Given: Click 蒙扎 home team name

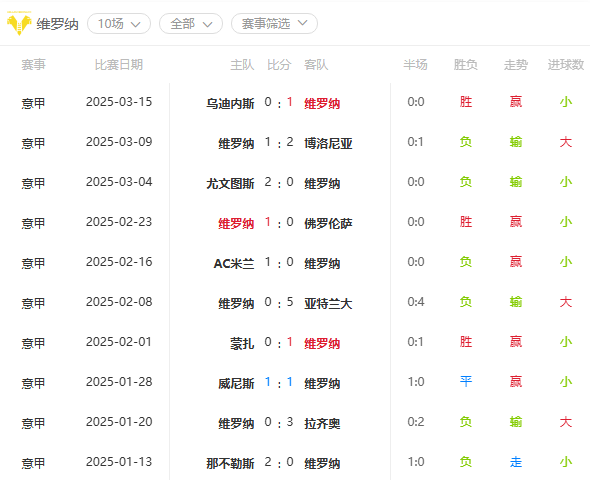Looking at the screenshot, I should pos(242,343).
